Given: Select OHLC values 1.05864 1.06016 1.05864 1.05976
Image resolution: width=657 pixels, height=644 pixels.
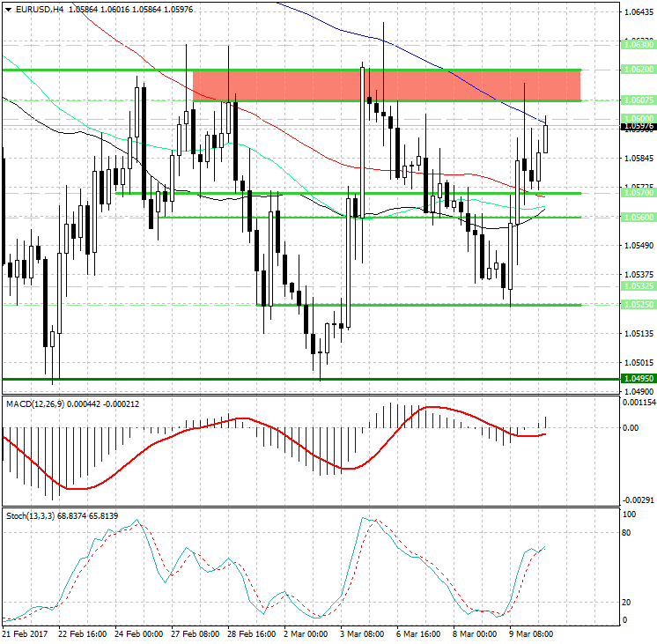Looking at the screenshot, I should (130, 9).
